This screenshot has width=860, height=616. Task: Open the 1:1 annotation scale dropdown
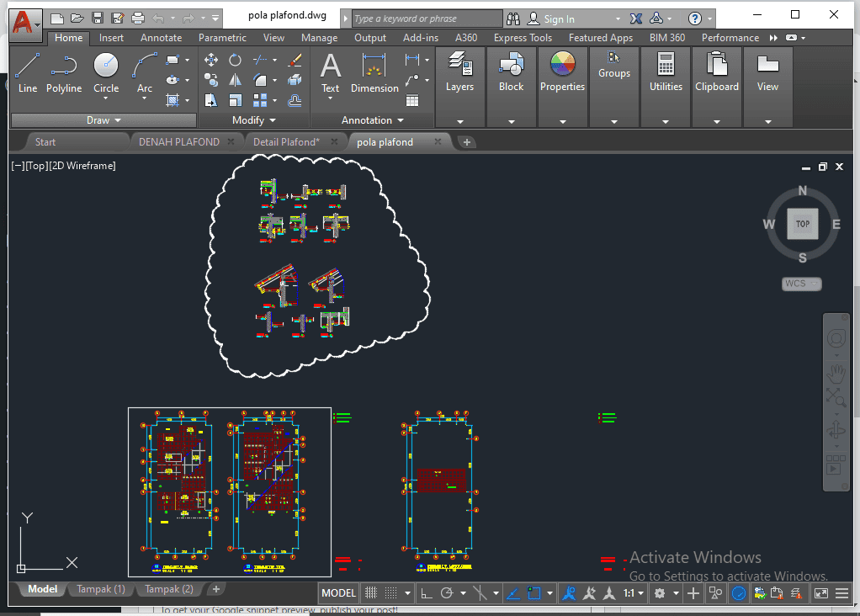[633, 593]
